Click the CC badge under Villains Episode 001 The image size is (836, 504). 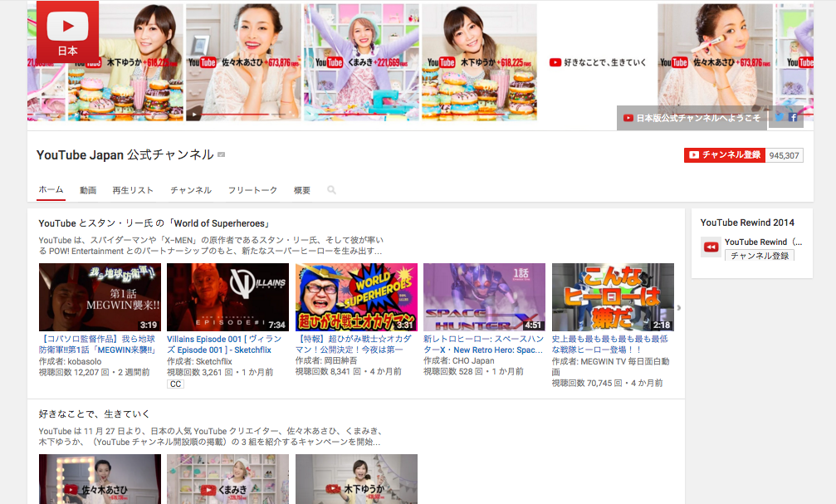point(175,384)
